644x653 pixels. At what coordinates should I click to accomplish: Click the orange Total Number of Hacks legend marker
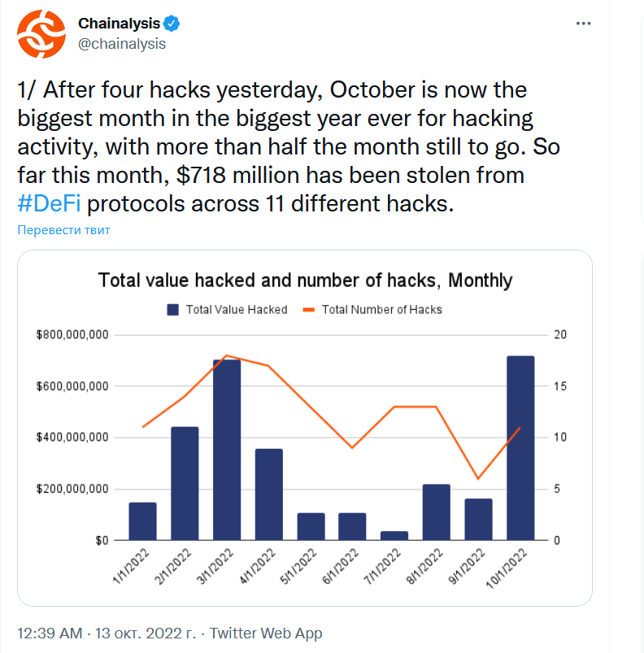click(309, 310)
